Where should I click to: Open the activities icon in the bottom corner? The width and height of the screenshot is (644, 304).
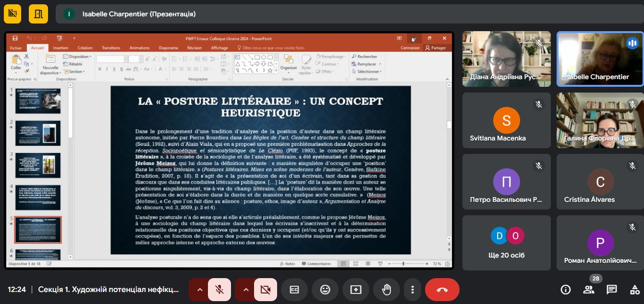click(x=635, y=290)
